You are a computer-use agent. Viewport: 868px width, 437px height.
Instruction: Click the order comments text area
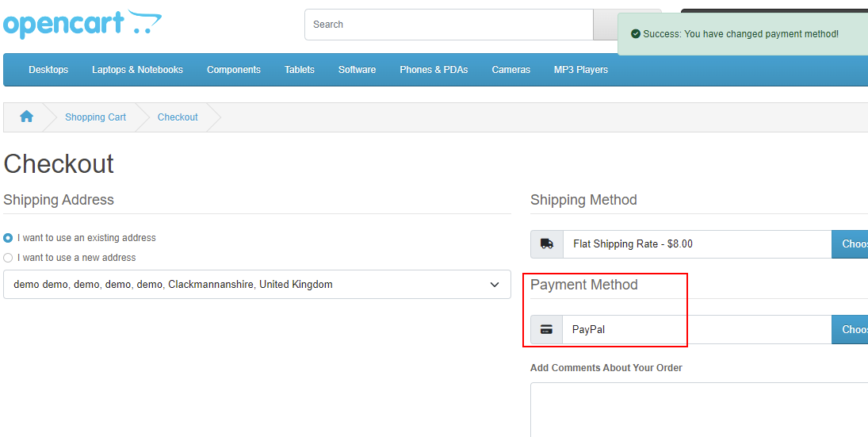pos(699,410)
